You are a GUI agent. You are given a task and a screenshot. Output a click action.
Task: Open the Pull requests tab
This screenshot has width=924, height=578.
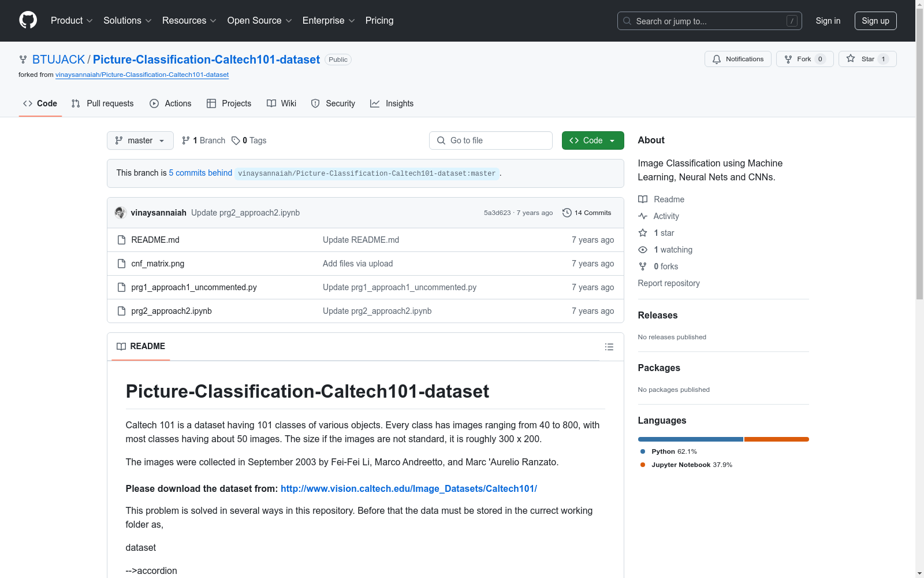click(x=102, y=103)
